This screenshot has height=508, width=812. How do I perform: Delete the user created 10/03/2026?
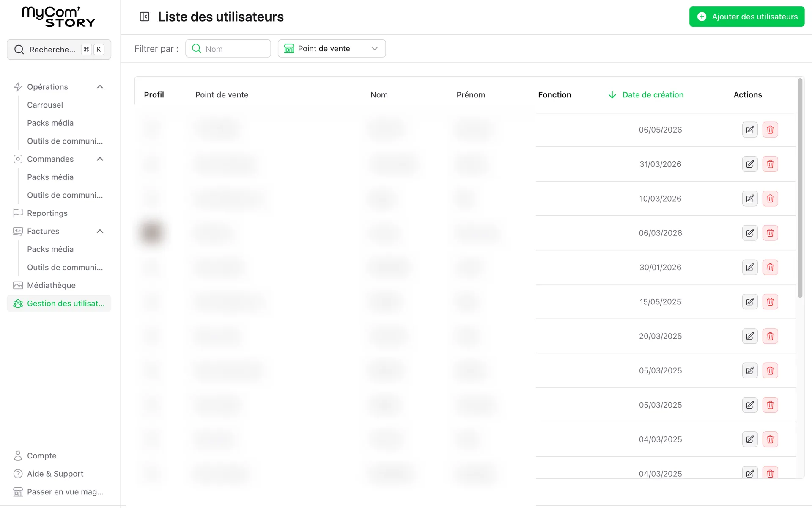(x=770, y=198)
